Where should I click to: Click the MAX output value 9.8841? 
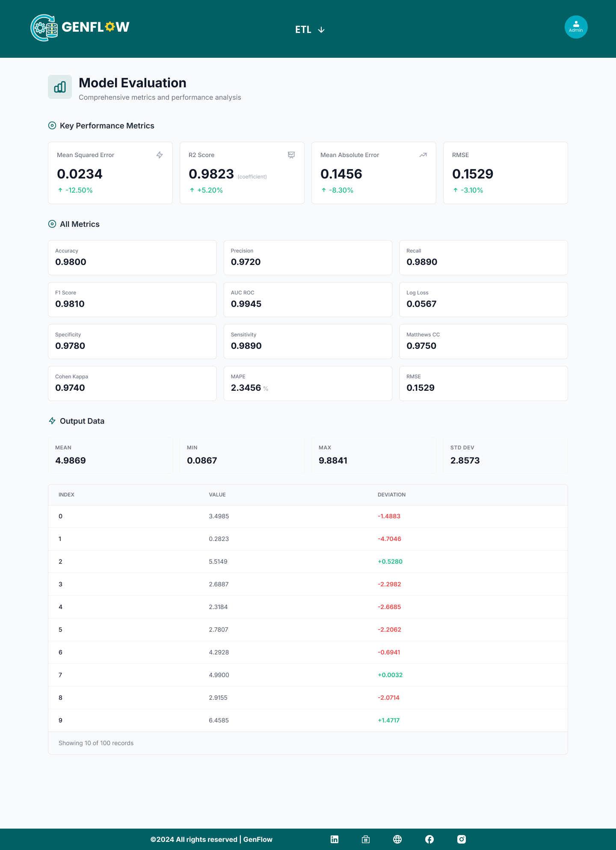[333, 461]
